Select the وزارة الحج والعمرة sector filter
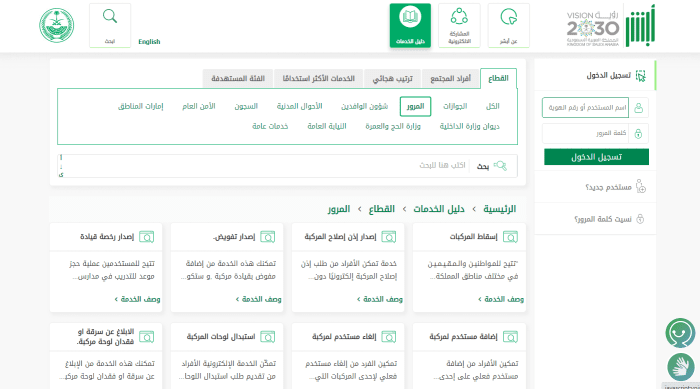 click(x=393, y=126)
